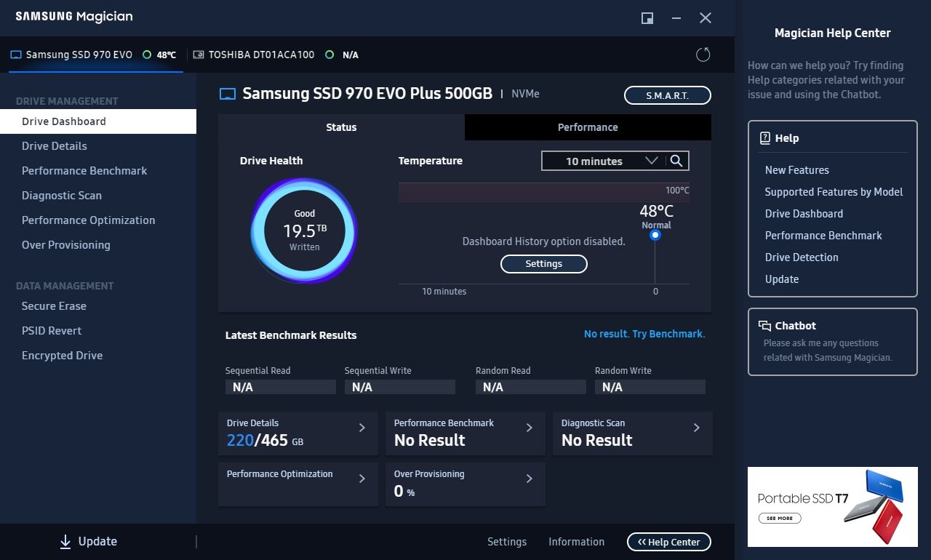Click the Help question-mark icon in the Help panel
931x560 pixels.
pyautogui.click(x=766, y=137)
